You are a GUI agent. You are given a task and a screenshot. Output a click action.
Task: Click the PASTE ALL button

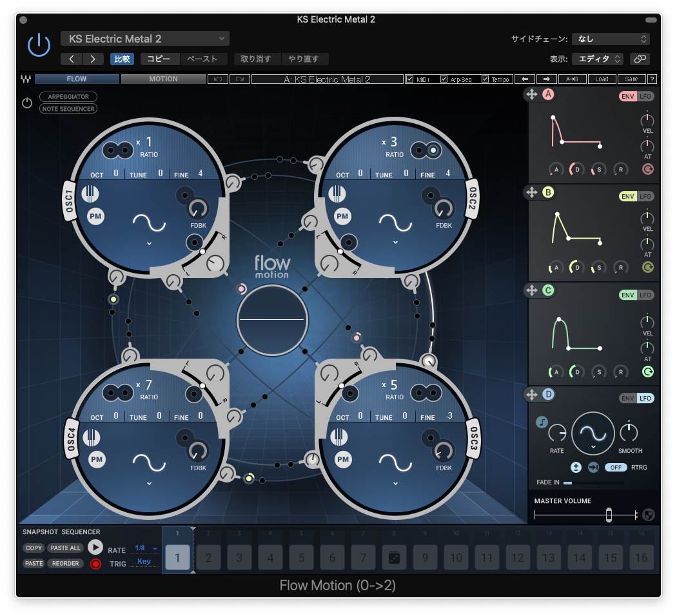[65, 548]
